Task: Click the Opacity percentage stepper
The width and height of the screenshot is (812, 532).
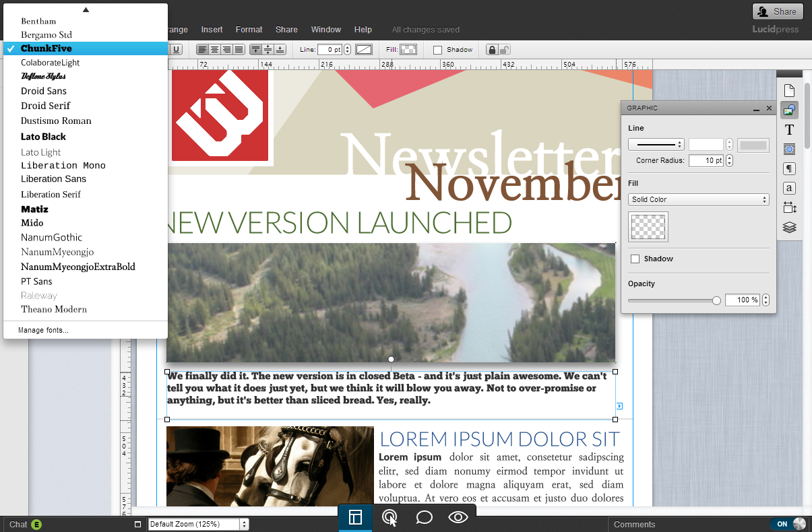Action: (766, 300)
